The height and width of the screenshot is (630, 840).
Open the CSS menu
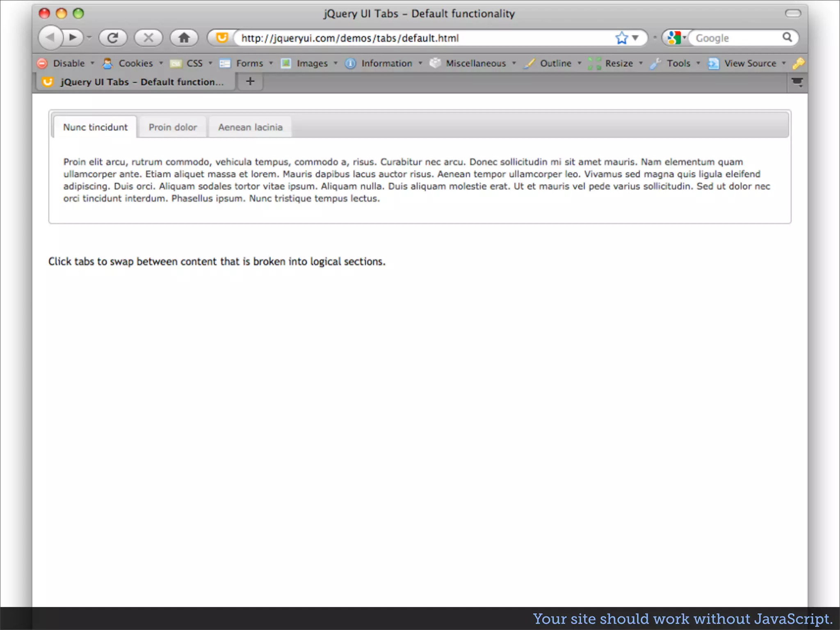[x=199, y=63]
